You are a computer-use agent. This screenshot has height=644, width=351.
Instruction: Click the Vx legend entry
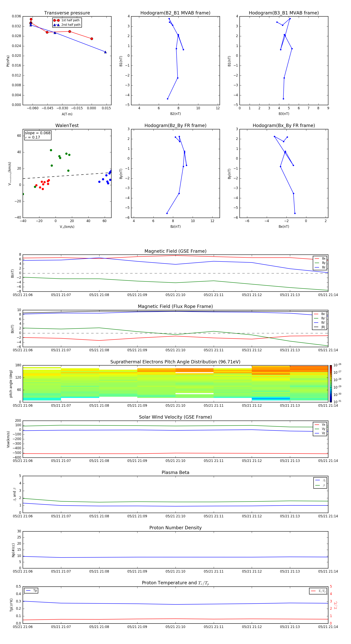point(320,424)
